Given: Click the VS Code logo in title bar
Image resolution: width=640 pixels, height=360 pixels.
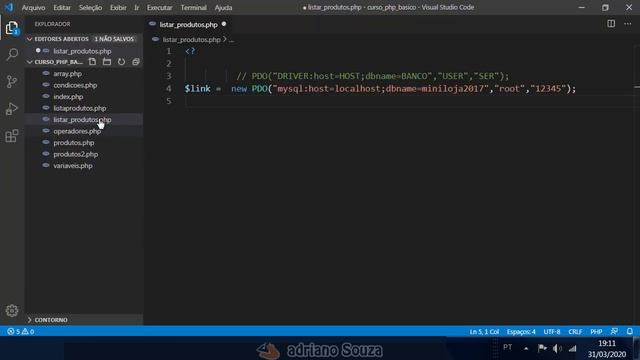Looking at the screenshot, I should (x=9, y=7).
